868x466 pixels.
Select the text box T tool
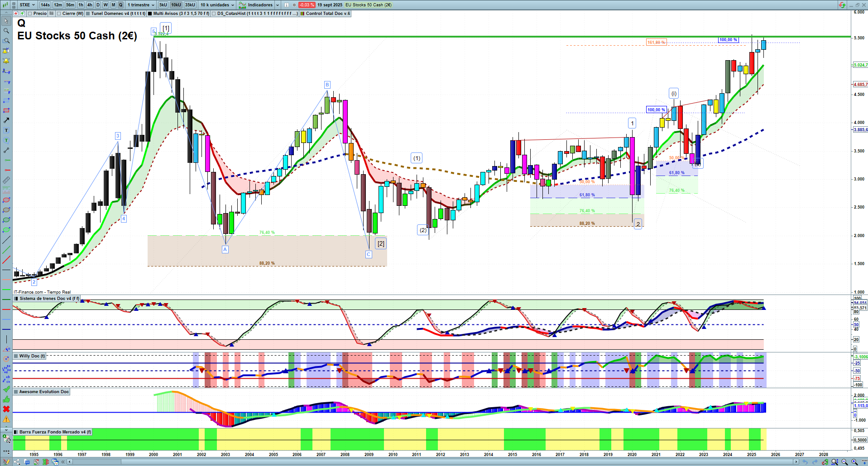click(x=6, y=130)
